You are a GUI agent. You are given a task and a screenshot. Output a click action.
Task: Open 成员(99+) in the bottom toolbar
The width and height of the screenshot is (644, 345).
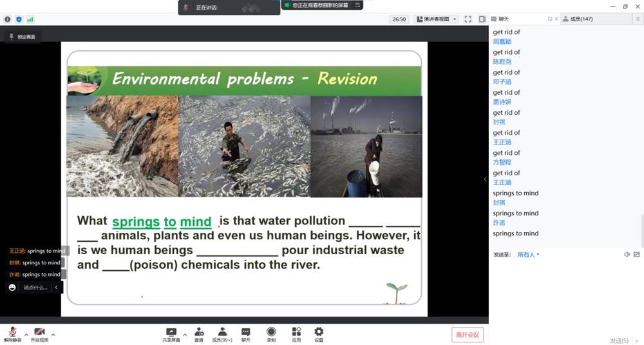click(222, 333)
